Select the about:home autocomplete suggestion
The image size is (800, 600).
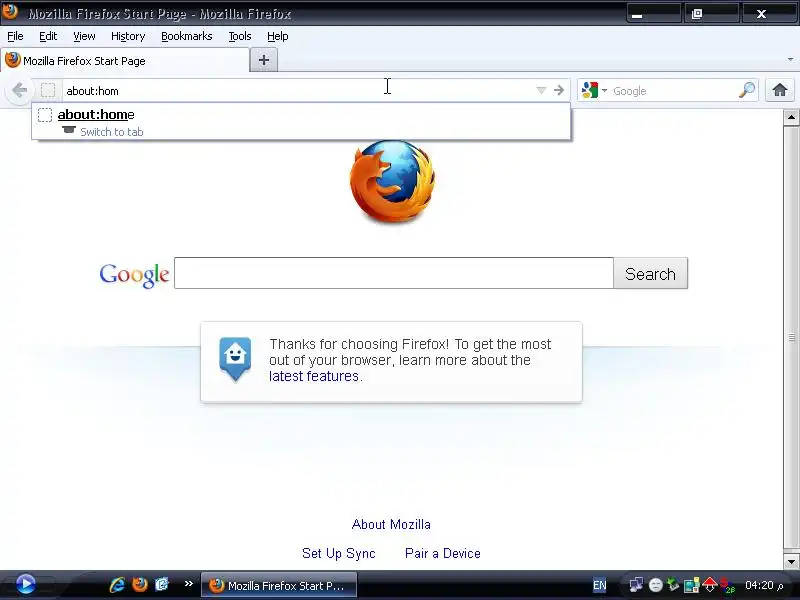[x=301, y=121]
